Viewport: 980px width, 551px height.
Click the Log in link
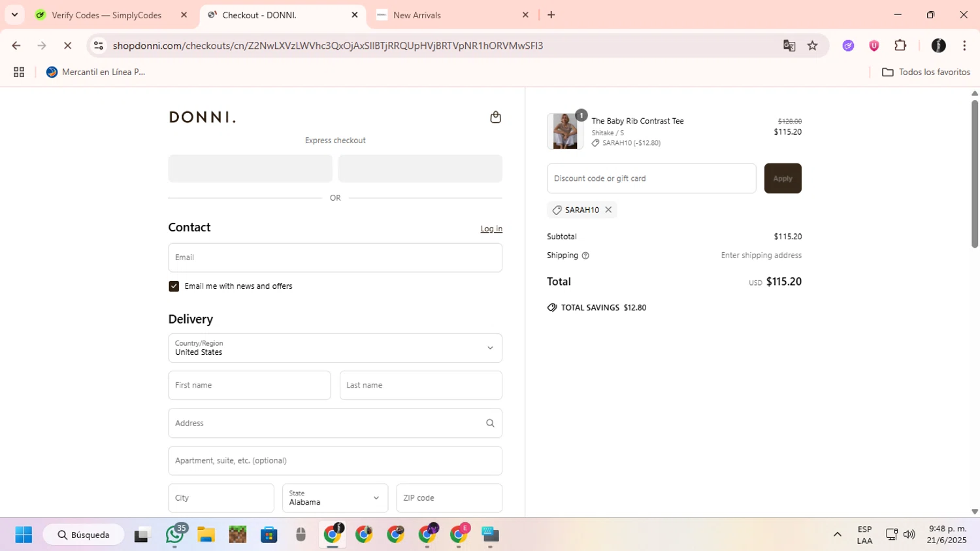(x=491, y=229)
